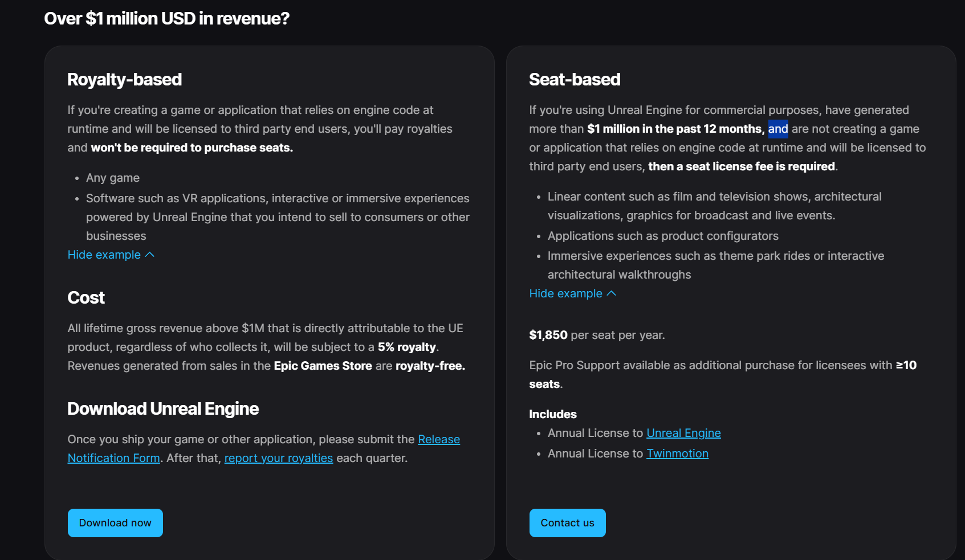Click the Cost section heading
The width and height of the screenshot is (965, 560).
(86, 297)
